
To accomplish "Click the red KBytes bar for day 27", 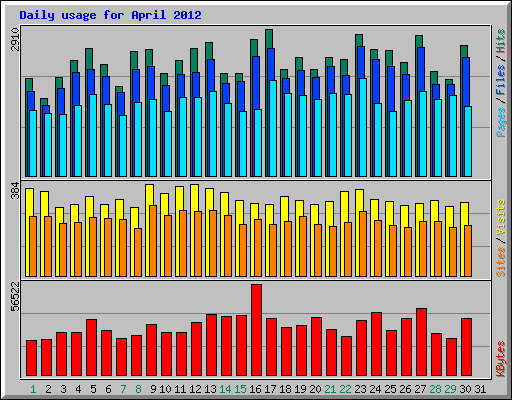I will point(421,342).
